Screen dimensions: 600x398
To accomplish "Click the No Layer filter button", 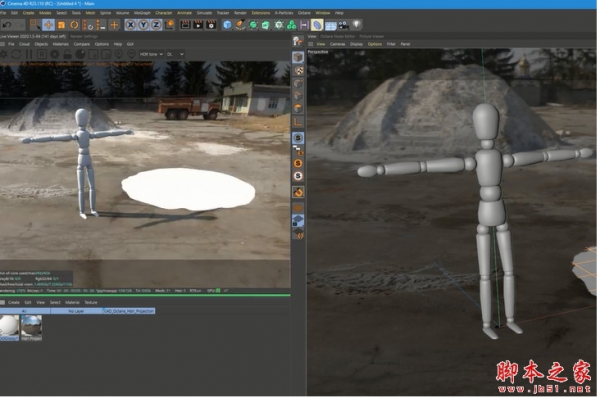I will point(76,311).
